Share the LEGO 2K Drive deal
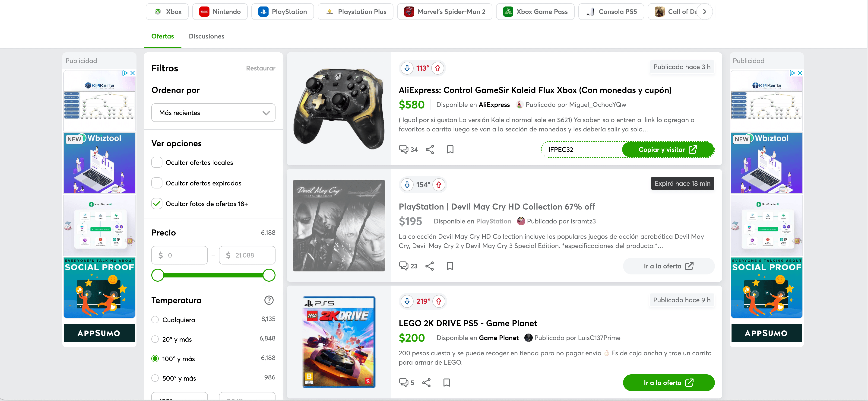This screenshot has width=868, height=401. pyautogui.click(x=426, y=383)
